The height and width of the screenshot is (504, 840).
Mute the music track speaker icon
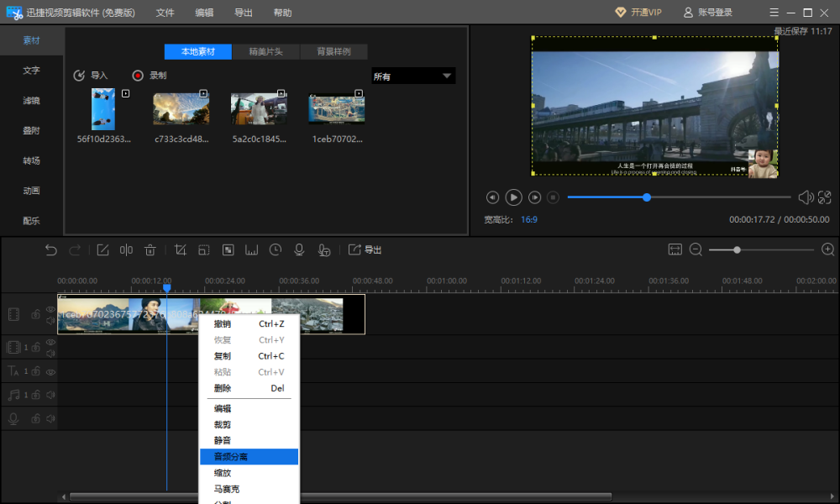[x=50, y=395]
